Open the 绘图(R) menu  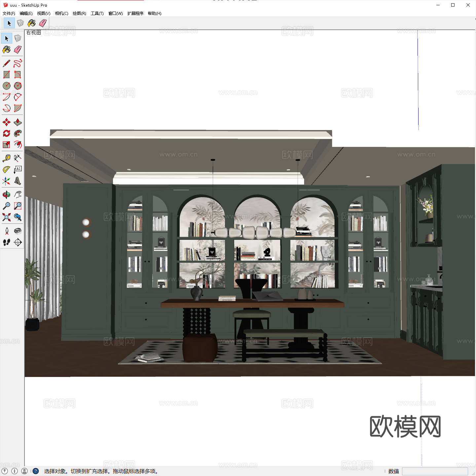pyautogui.click(x=79, y=14)
